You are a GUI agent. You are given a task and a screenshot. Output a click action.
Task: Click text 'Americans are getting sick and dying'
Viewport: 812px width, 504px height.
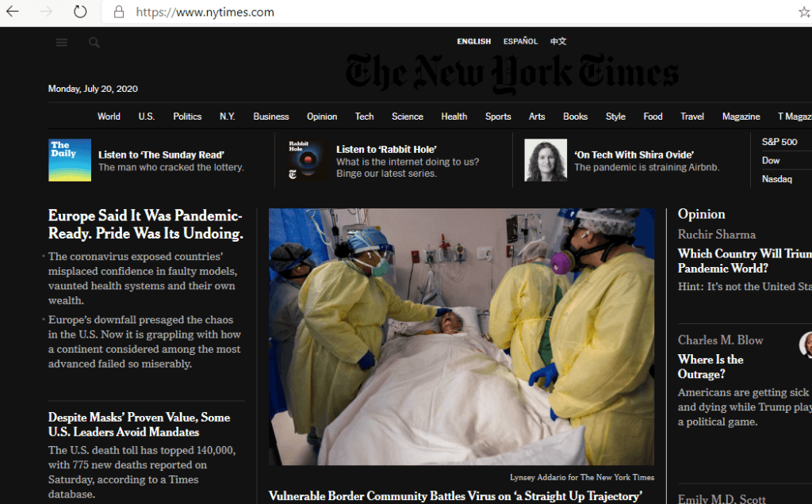745,407
